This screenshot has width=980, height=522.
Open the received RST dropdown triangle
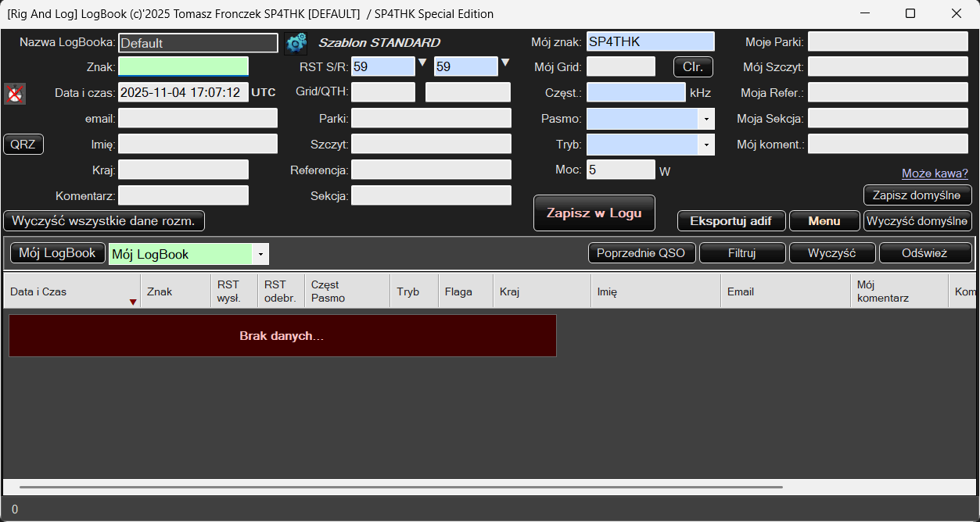[x=505, y=63]
